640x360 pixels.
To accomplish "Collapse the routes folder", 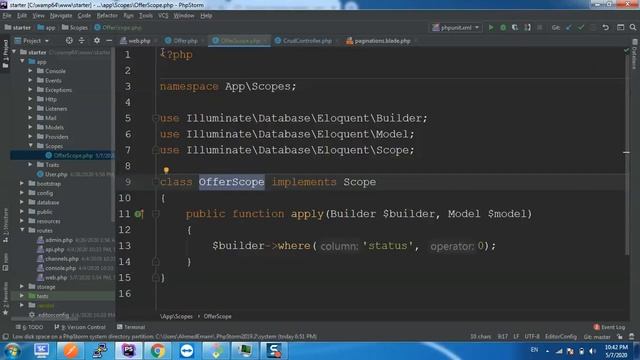I will (x=22, y=230).
